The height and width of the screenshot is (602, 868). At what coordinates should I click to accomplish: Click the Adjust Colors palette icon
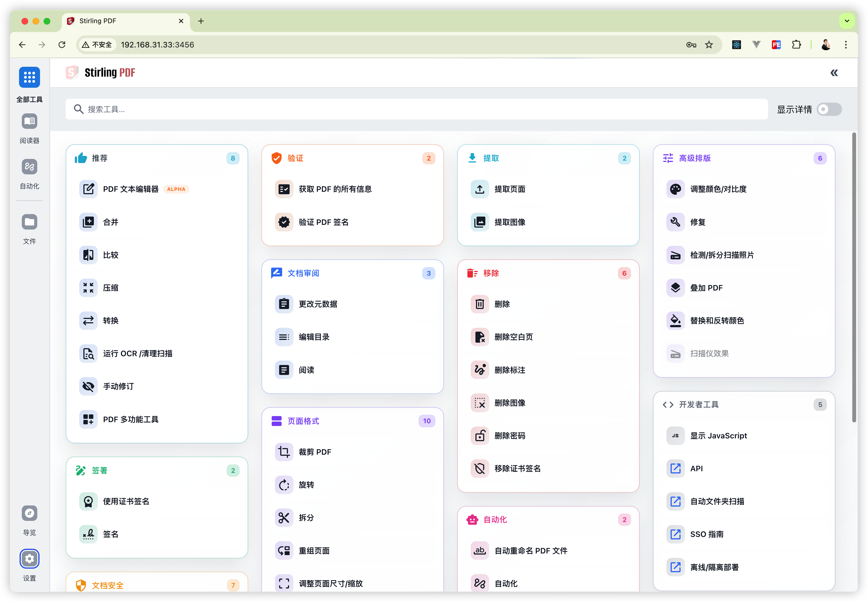point(675,189)
